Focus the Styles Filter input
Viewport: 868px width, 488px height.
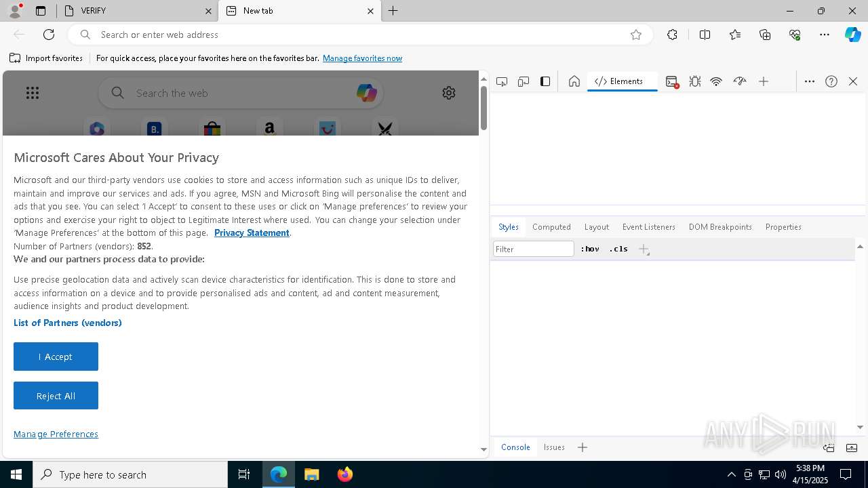(x=534, y=249)
